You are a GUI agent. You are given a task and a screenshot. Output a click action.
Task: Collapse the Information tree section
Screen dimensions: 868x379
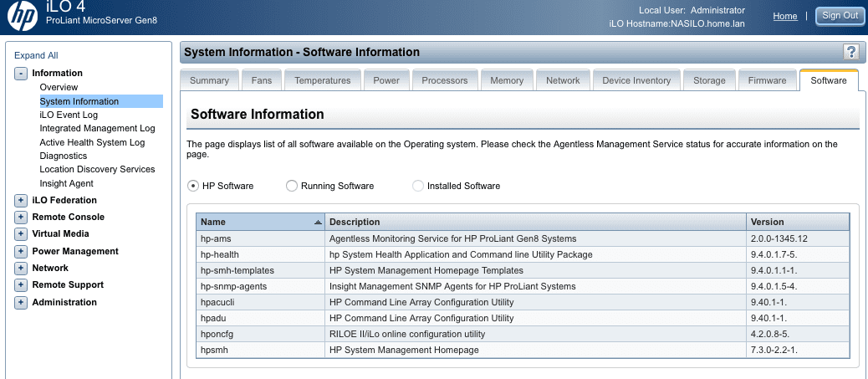click(21, 74)
